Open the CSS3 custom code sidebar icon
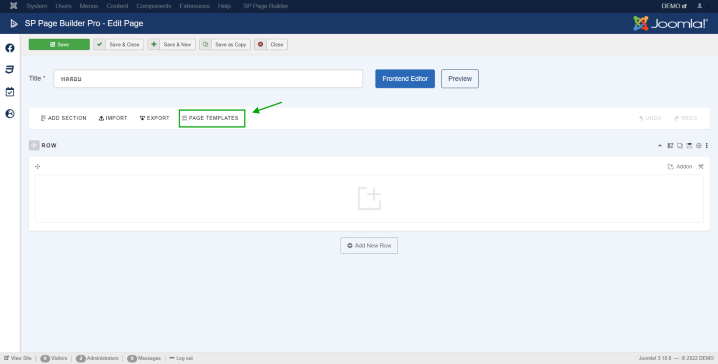 (x=10, y=70)
